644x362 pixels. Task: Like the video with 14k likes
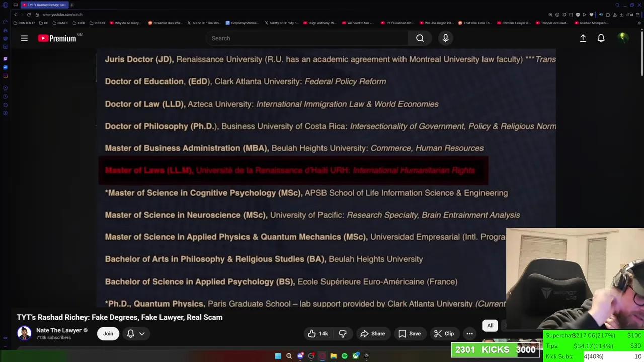318,334
